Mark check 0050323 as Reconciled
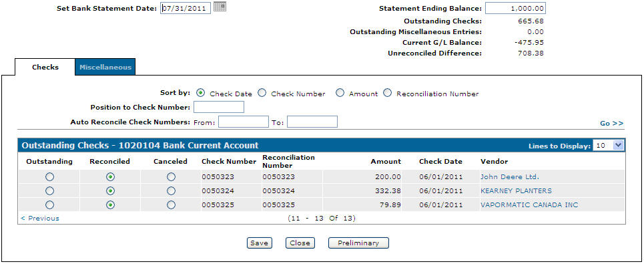644x264 pixels. 110,177
